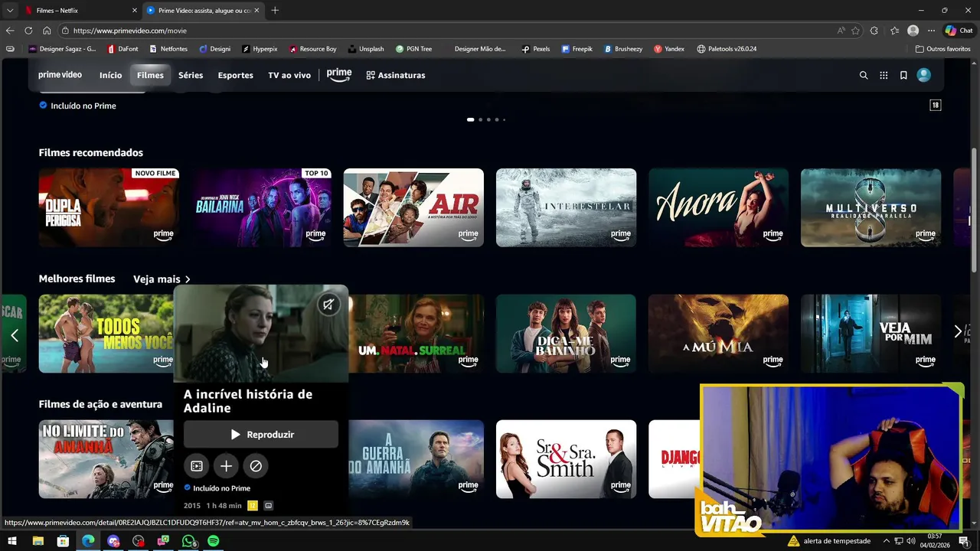The height and width of the screenshot is (551, 980).
Task: Add page to favorites with star icon
Action: [x=855, y=31]
